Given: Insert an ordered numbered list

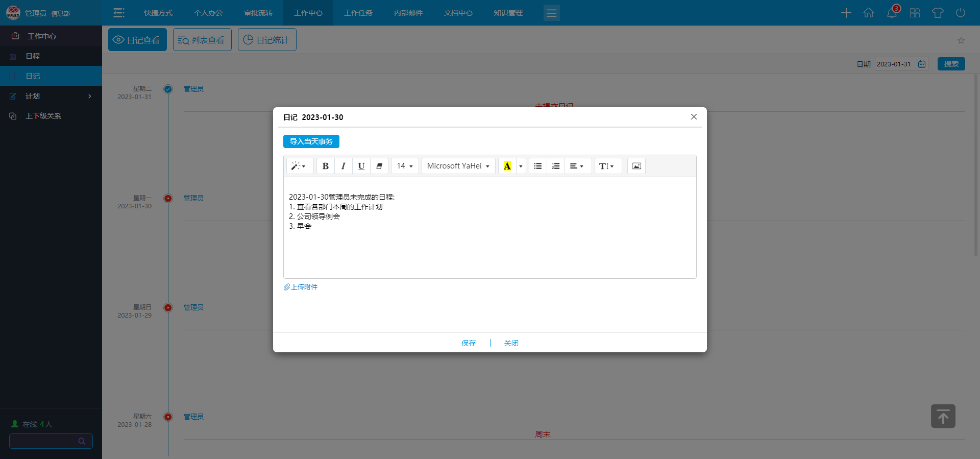Looking at the screenshot, I should [x=556, y=166].
